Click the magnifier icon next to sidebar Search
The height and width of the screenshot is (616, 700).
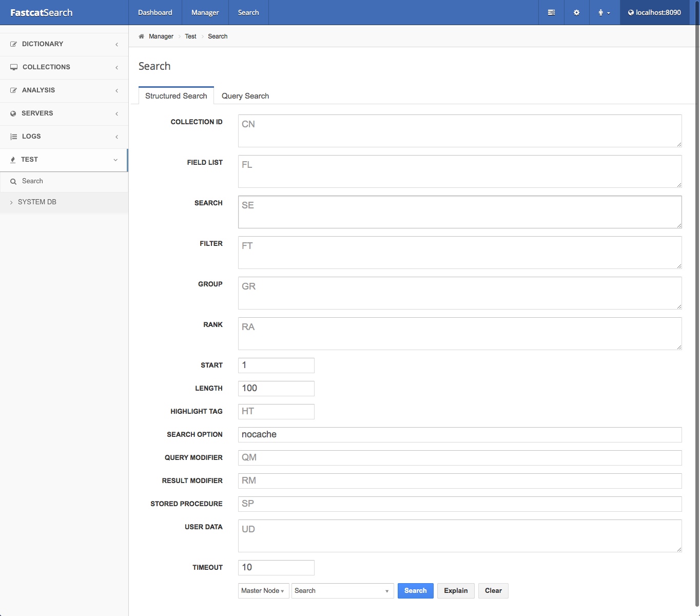pos(13,181)
